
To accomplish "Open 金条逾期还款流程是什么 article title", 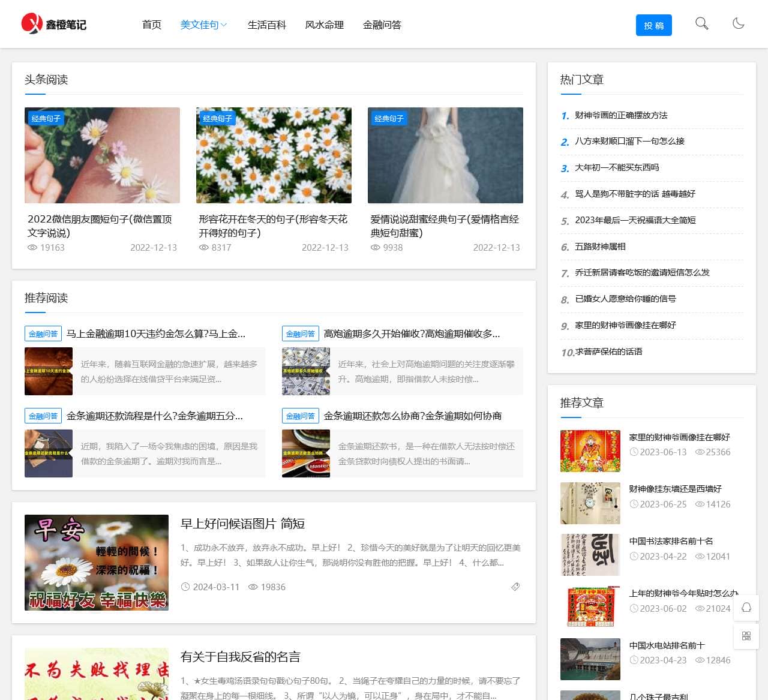I will click(154, 416).
